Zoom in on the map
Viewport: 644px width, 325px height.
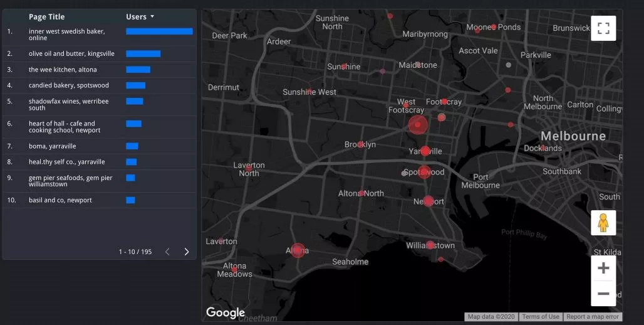click(603, 269)
